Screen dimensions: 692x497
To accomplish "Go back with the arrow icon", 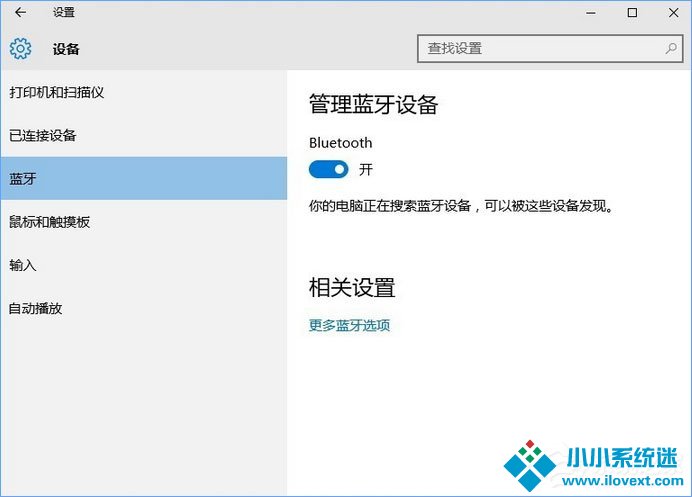I will click(x=20, y=12).
